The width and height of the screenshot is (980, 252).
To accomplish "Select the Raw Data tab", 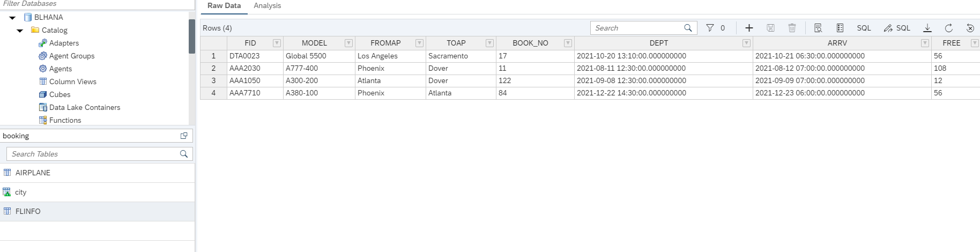I will tap(224, 6).
